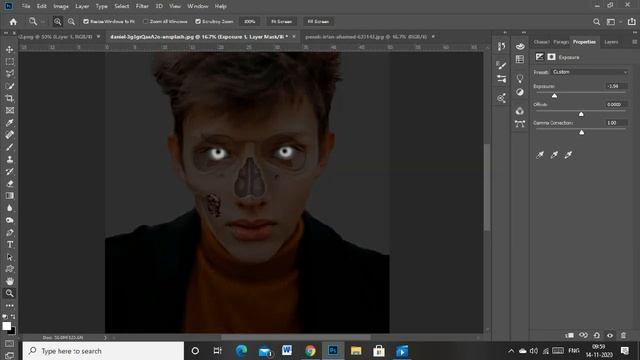
Task: Open the File menu
Action: 26,6
